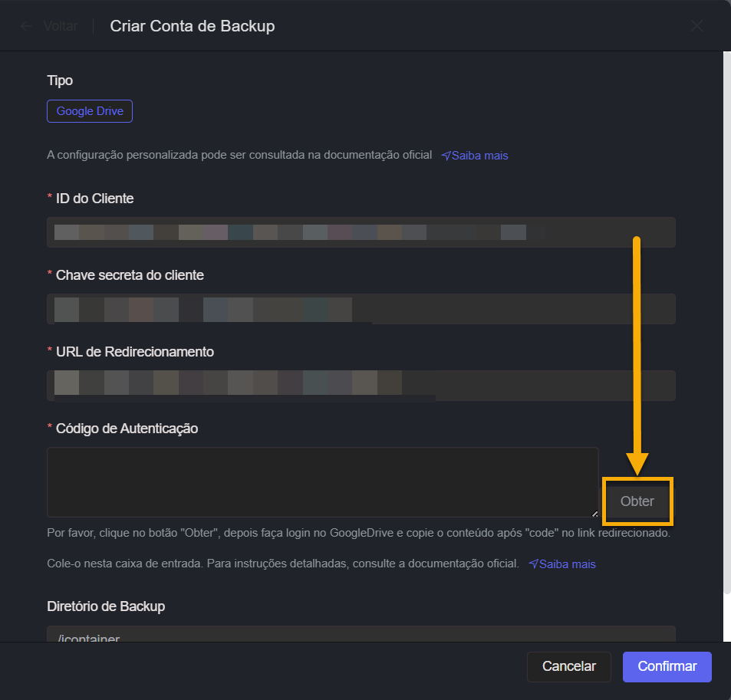Screen dimensions: 731x700
Task: Click the text area resize handle
Action: (594, 514)
